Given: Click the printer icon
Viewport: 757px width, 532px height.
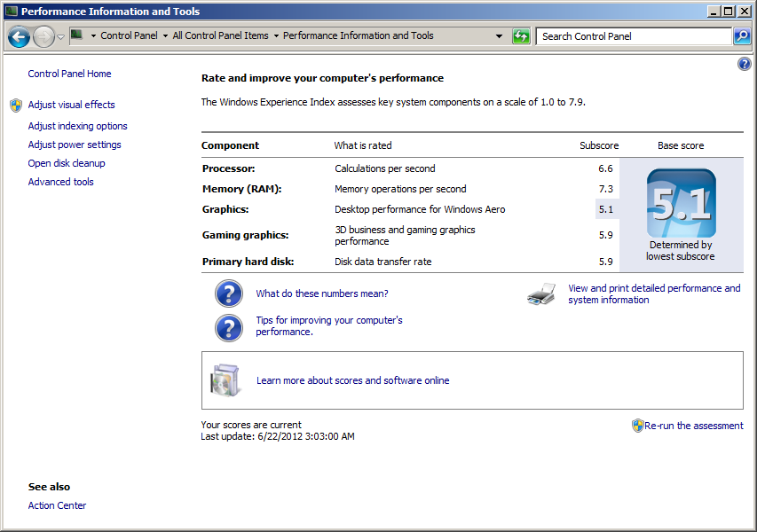Looking at the screenshot, I should (541, 294).
